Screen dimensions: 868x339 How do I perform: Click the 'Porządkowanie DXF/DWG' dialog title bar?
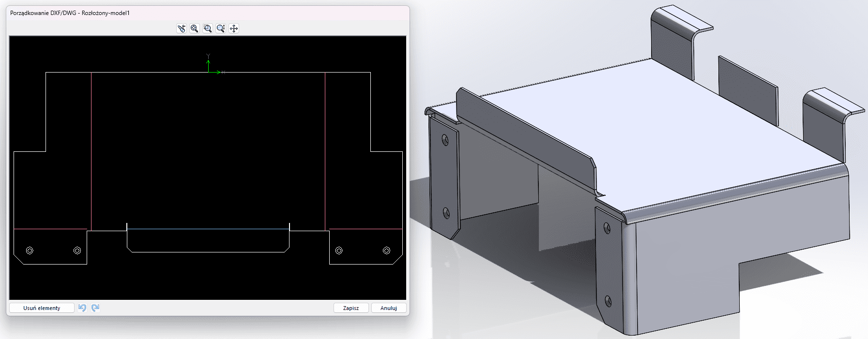pyautogui.click(x=194, y=13)
